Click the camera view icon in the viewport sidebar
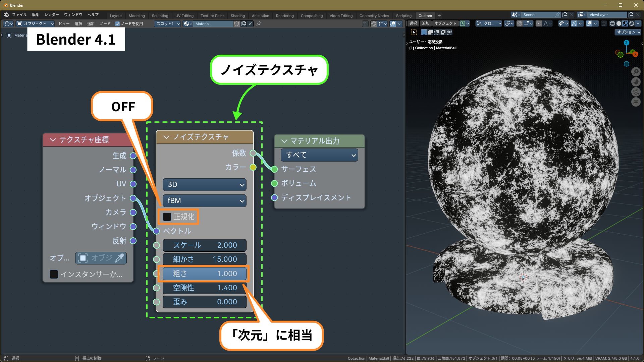Screen dimensions: 644x362 pyautogui.click(x=636, y=92)
